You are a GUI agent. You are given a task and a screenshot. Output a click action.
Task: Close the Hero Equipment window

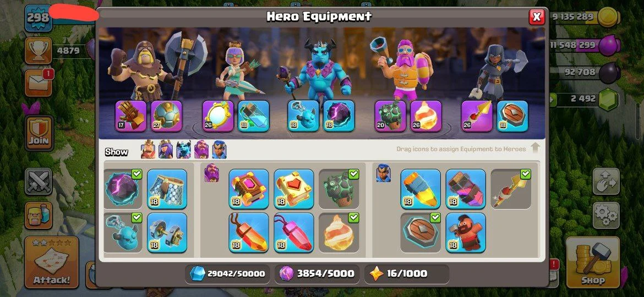click(x=537, y=17)
